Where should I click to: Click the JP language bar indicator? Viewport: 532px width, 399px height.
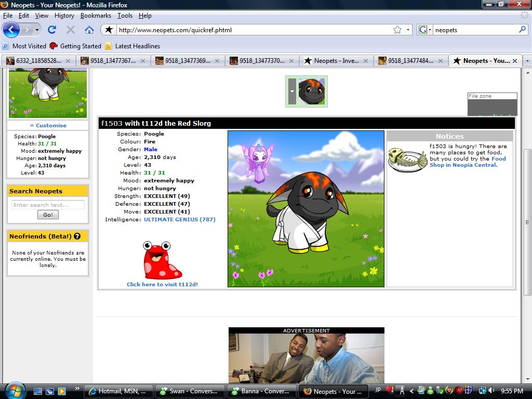tap(378, 391)
